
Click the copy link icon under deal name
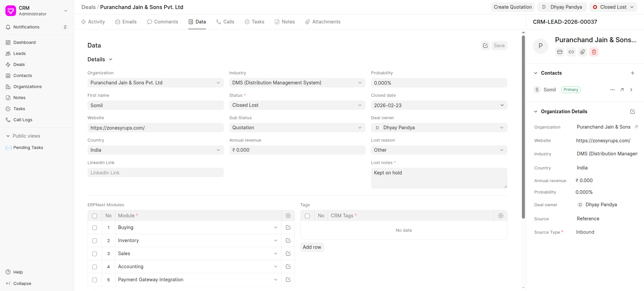point(571,52)
